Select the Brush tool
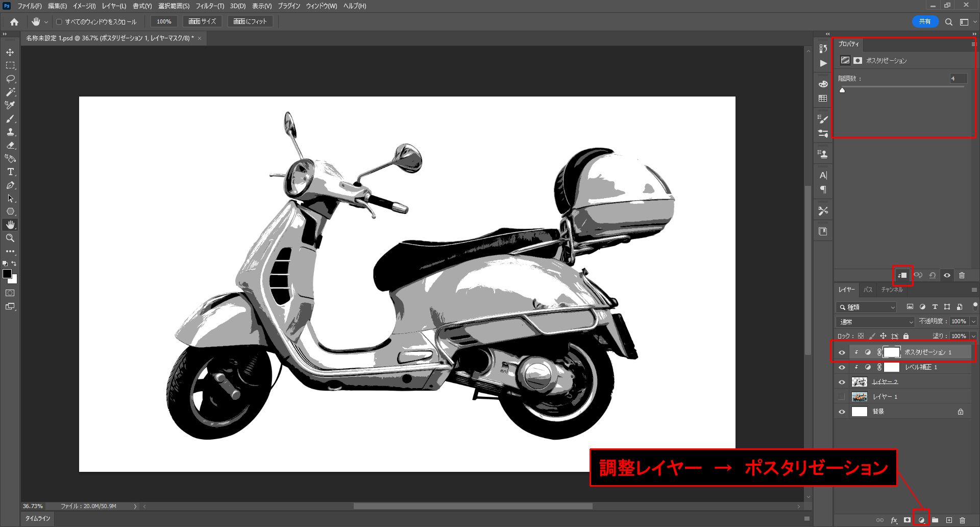 pyautogui.click(x=10, y=119)
